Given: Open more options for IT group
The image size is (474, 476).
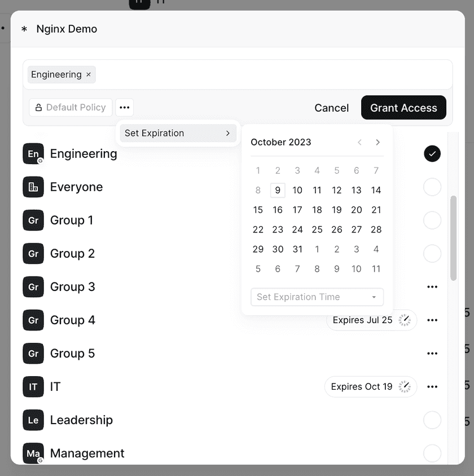Looking at the screenshot, I should [x=432, y=387].
